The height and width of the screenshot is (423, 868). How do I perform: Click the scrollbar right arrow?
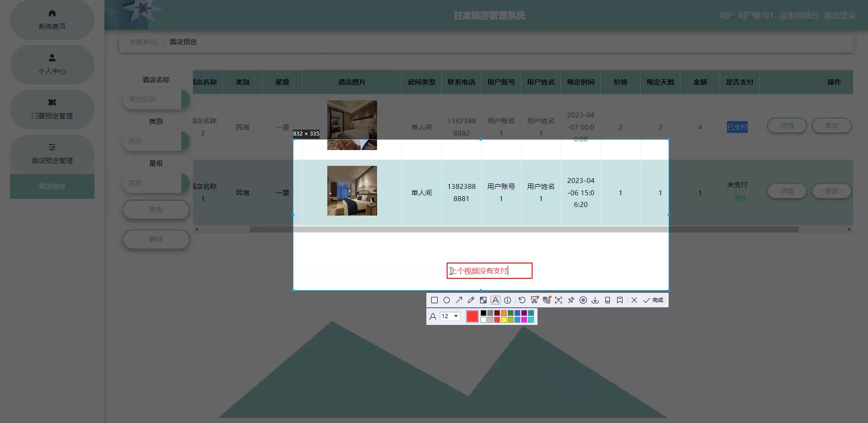pos(849,230)
